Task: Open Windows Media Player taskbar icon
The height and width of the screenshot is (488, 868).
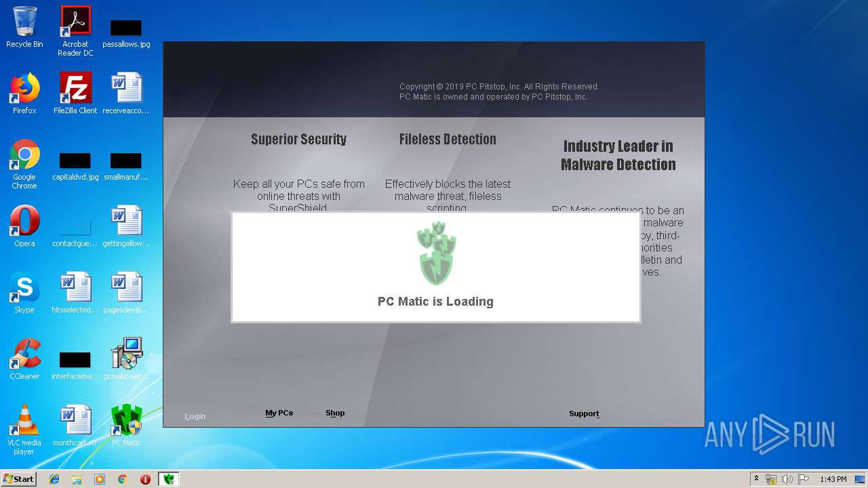Action: (100, 479)
